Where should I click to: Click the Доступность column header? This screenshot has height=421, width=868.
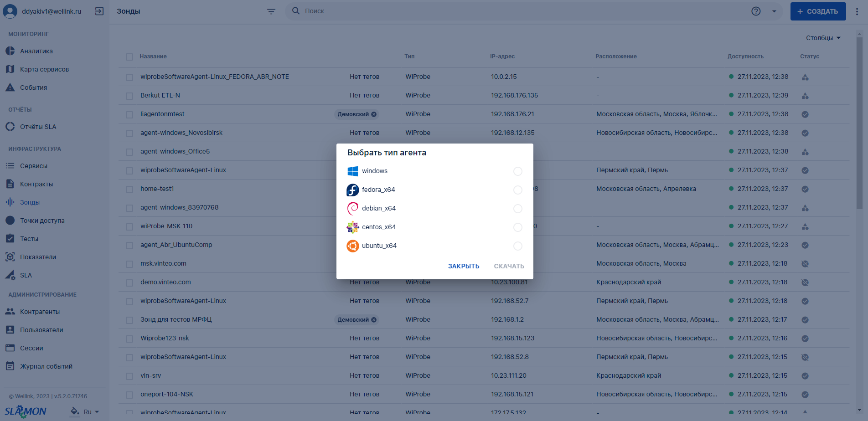click(x=745, y=56)
